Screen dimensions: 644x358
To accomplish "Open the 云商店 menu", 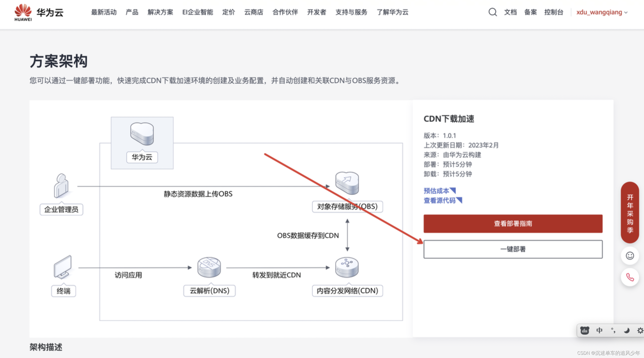I will pos(254,12).
